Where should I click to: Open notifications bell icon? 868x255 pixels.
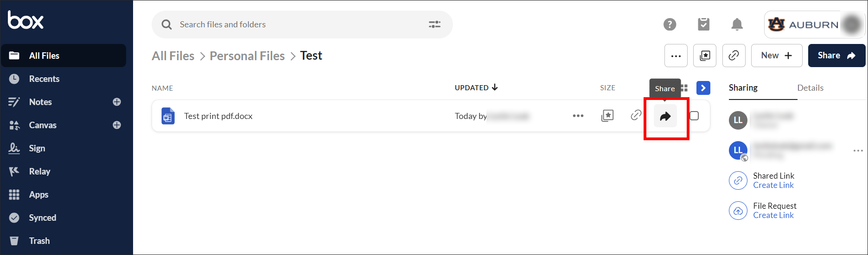(737, 25)
